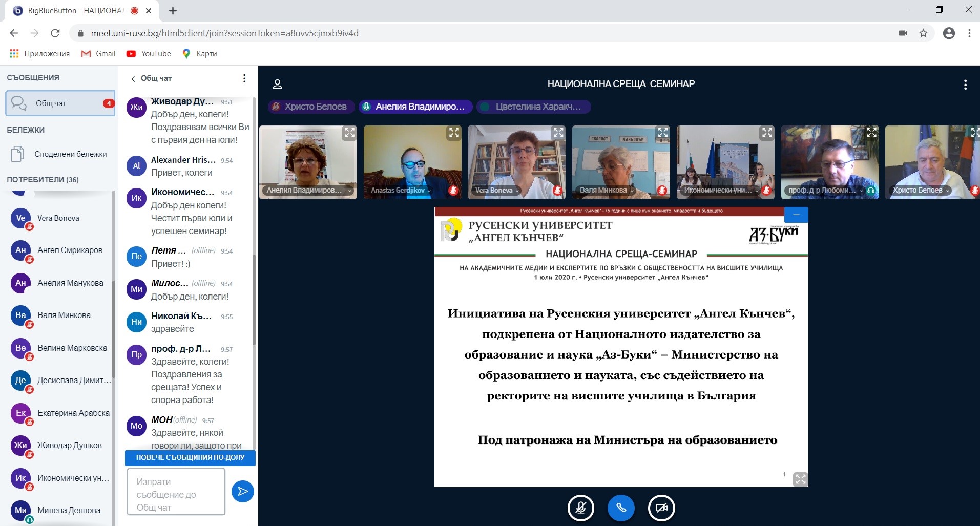Select Цветелина Харакчиева talking indicator
This screenshot has width=980, height=526.
(533, 107)
